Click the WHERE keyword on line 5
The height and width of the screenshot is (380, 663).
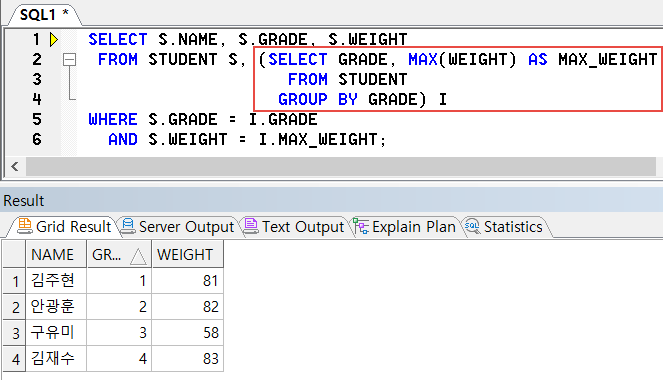click(x=113, y=120)
